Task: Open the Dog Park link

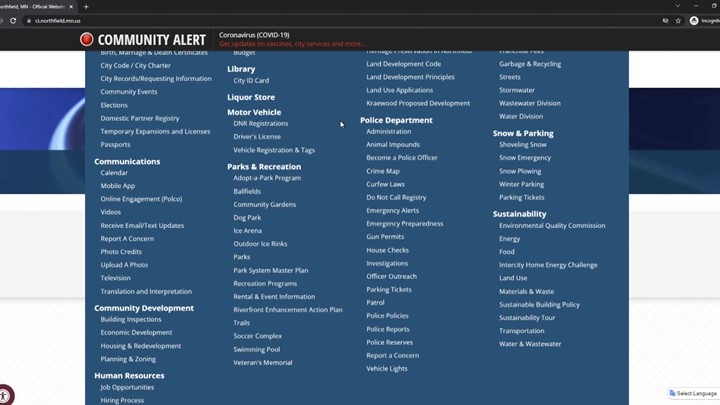Action: click(x=247, y=218)
